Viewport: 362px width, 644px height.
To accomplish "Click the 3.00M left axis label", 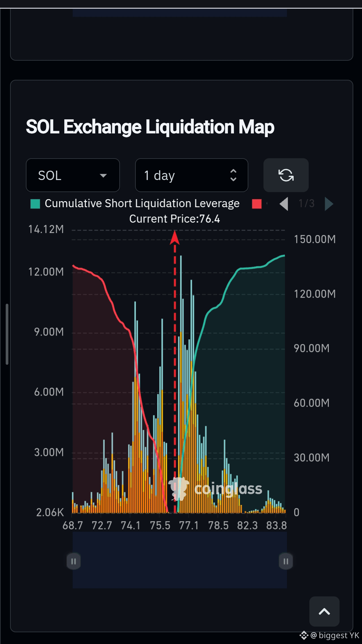I will (x=49, y=452).
